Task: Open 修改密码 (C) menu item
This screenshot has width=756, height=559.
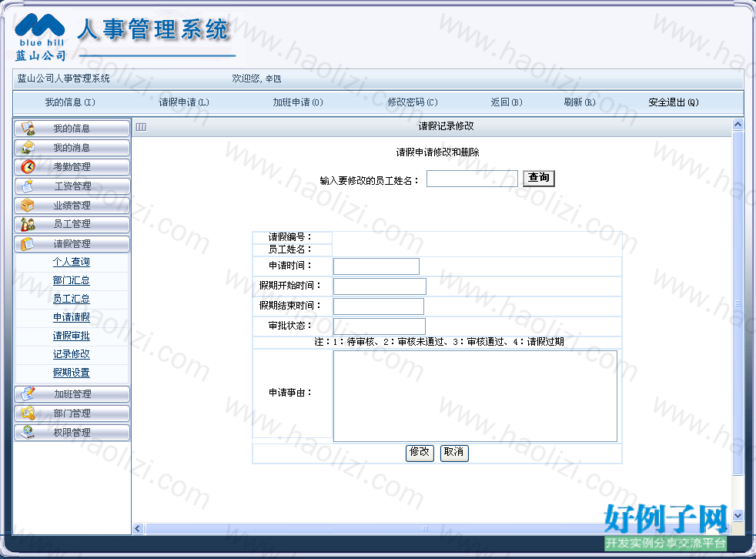Action: coord(413,102)
